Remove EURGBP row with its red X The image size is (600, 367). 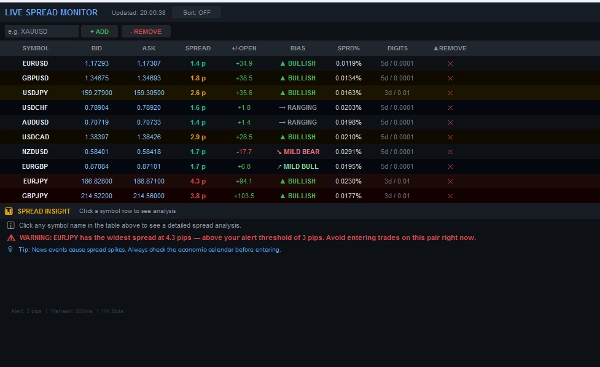450,167
